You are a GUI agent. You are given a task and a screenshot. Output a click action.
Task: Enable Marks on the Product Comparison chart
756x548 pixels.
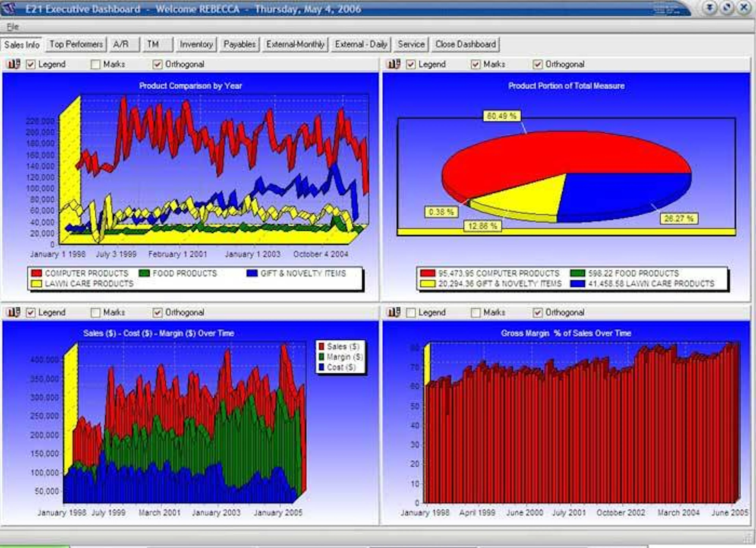click(x=96, y=64)
